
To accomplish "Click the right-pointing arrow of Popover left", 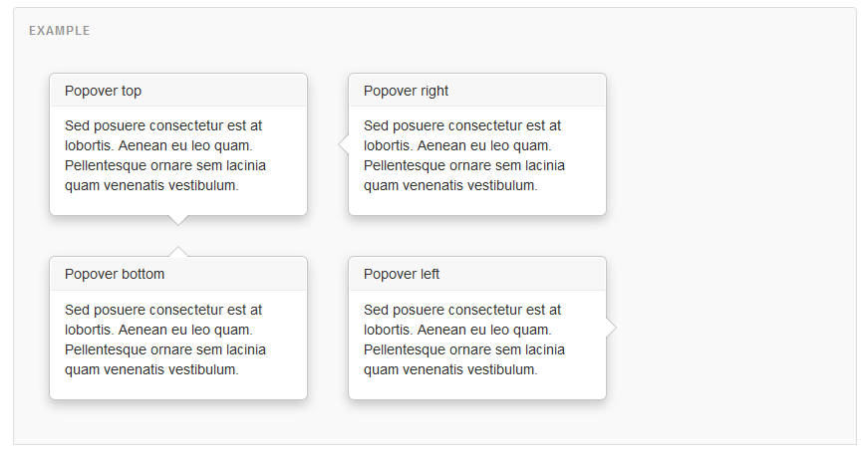I will 611,328.
